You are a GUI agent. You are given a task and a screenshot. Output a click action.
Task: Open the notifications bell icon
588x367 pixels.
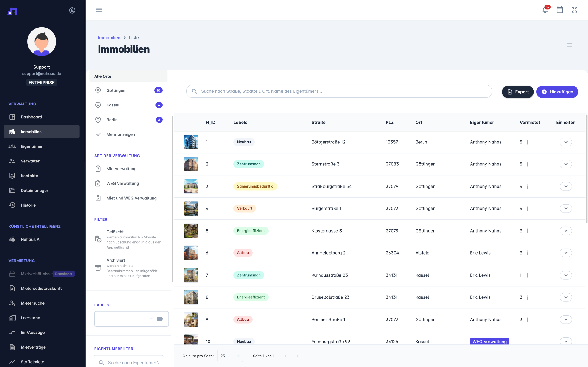545,10
